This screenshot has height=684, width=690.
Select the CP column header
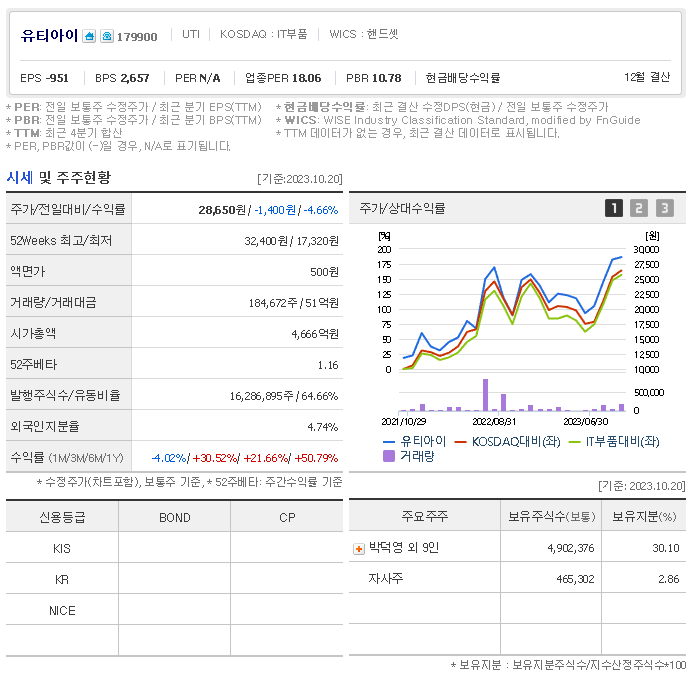[x=287, y=518]
